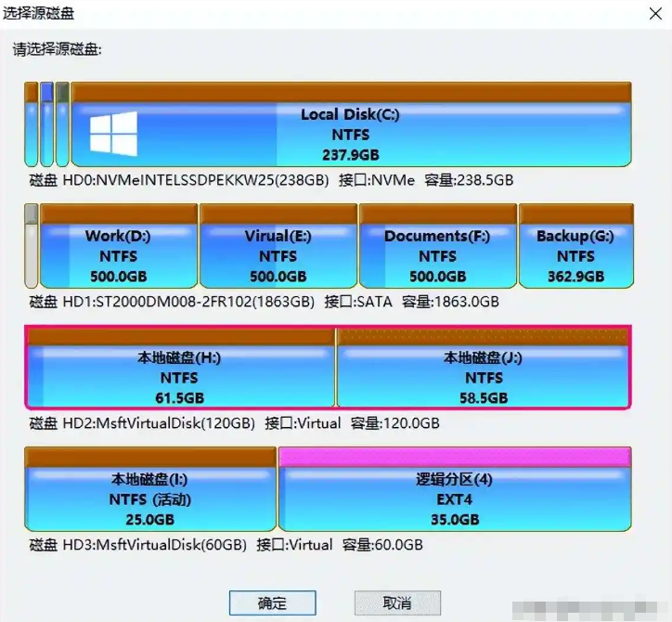
Task: Choose the 逻辑分区(4) EXT4 partition
Action: click(455, 488)
